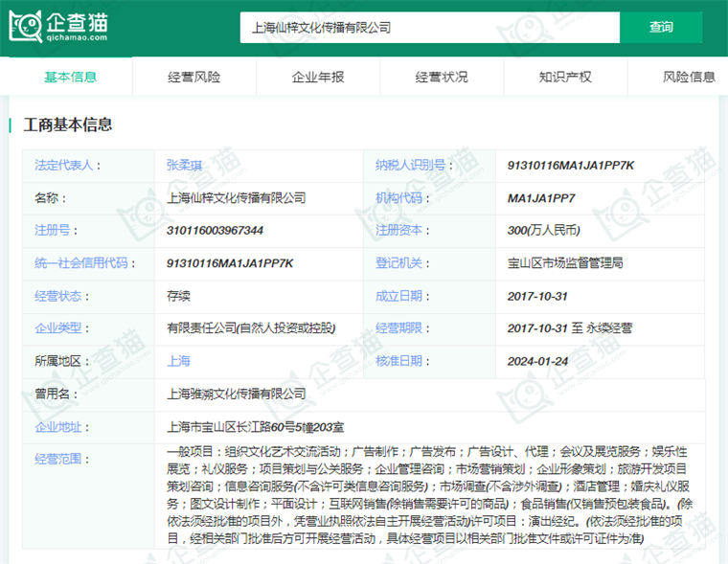Click the 名称 row label
This screenshot has height=564, width=728.
(x=46, y=198)
